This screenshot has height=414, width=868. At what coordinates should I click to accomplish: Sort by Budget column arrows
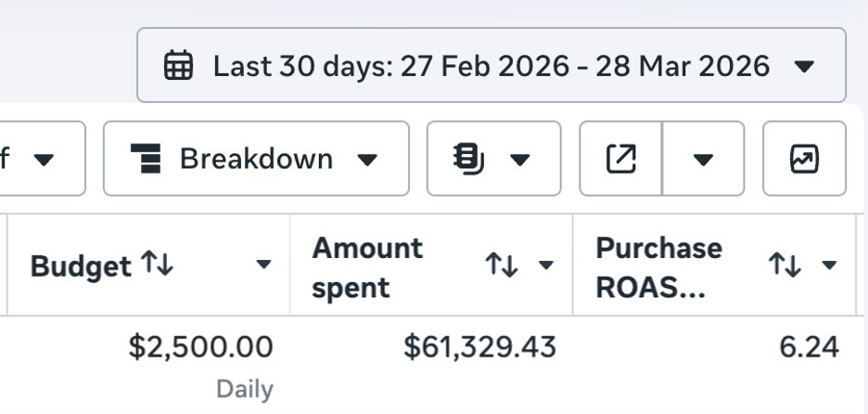tap(158, 265)
